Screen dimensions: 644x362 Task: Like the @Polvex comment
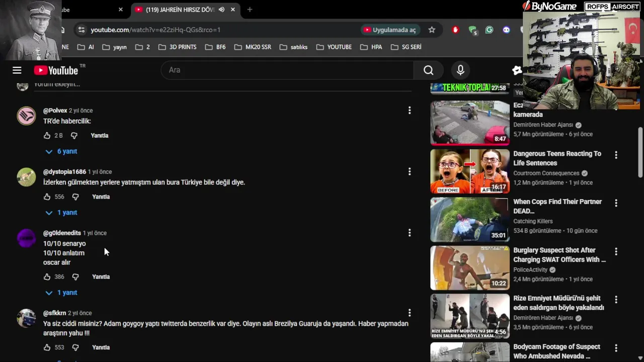pyautogui.click(x=47, y=136)
